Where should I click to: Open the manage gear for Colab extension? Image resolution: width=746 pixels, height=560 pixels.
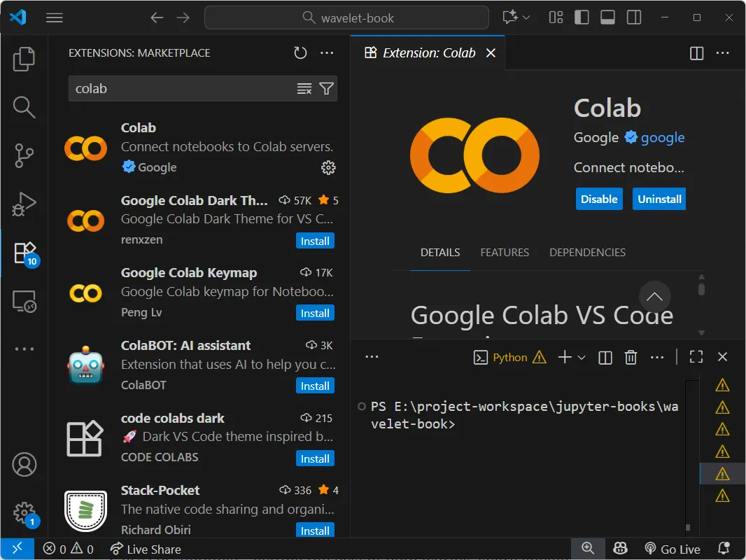(328, 167)
